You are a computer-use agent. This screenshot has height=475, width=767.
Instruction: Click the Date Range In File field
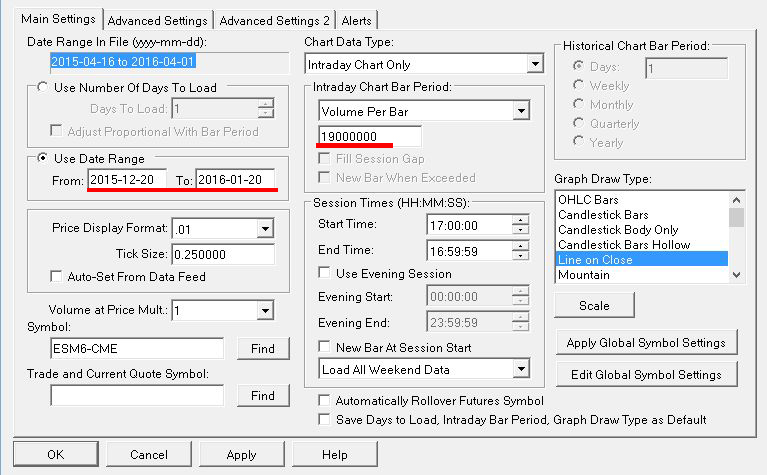(x=169, y=62)
